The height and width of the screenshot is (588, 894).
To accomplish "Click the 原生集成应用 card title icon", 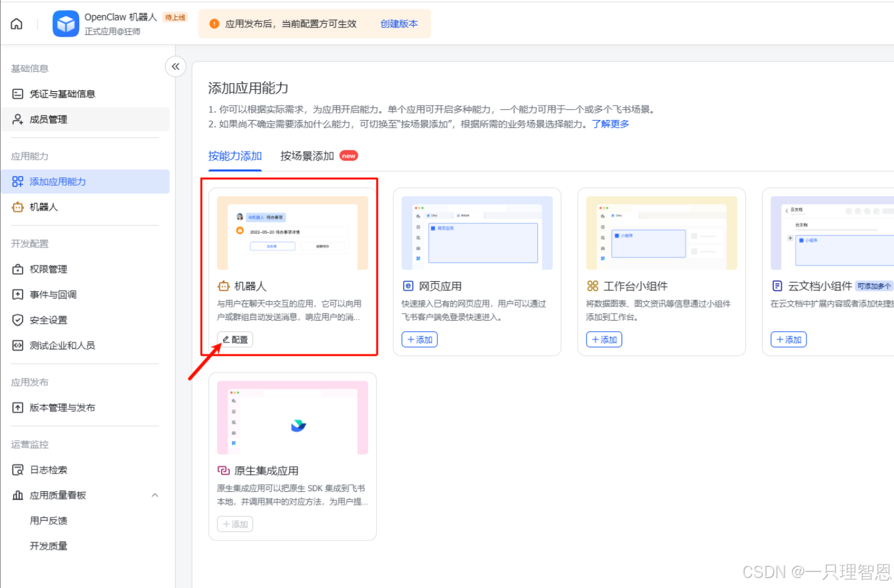I will pos(224,471).
